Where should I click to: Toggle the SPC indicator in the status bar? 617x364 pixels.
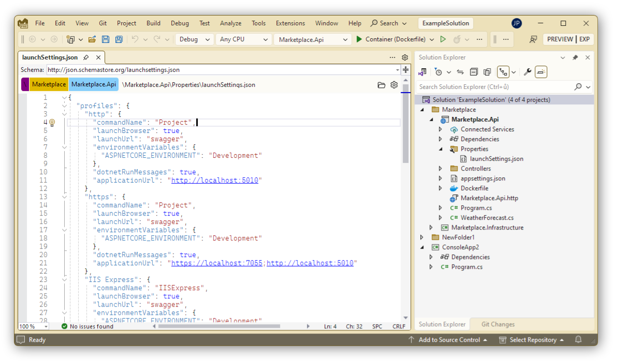pyautogui.click(x=377, y=326)
